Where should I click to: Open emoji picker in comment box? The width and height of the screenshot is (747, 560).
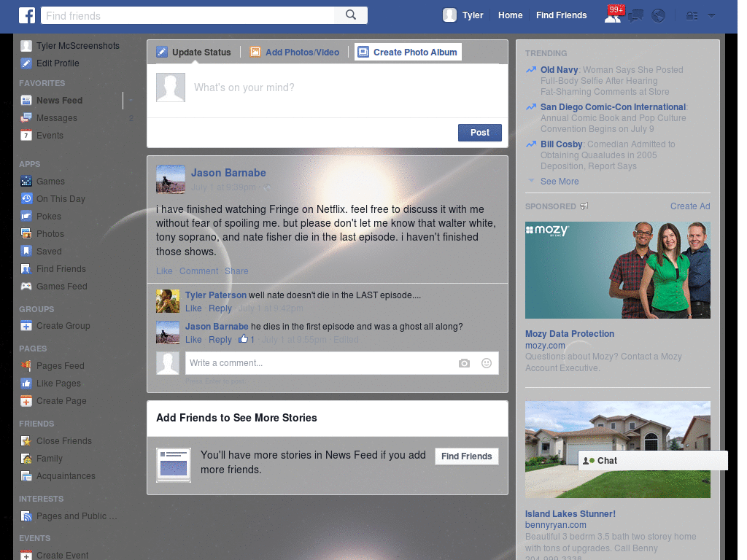(487, 363)
